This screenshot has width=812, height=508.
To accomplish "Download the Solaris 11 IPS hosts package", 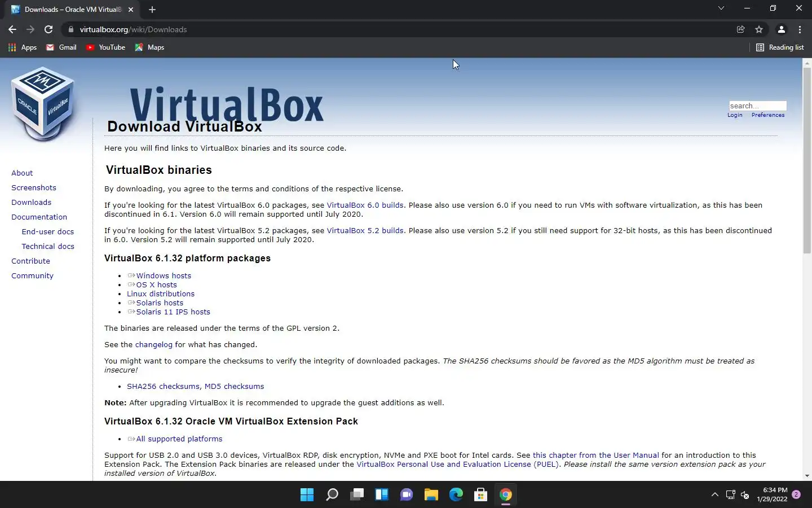I will (173, 312).
